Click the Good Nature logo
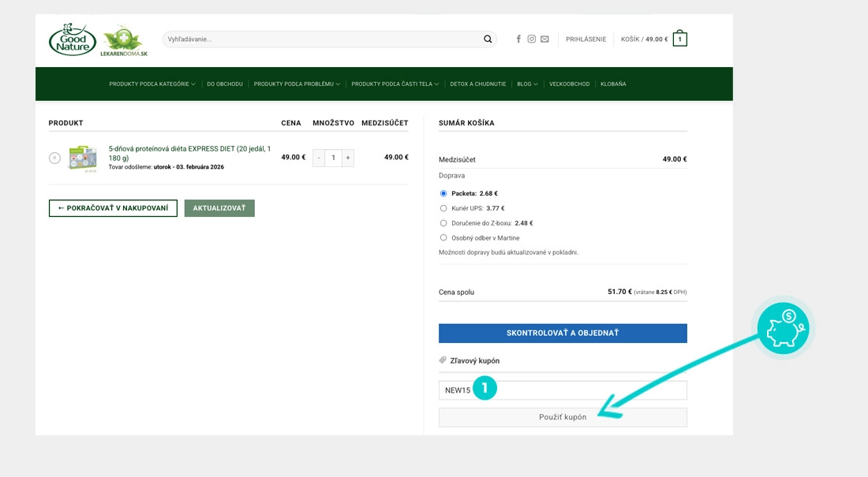This screenshot has height=477, width=868. (x=73, y=39)
